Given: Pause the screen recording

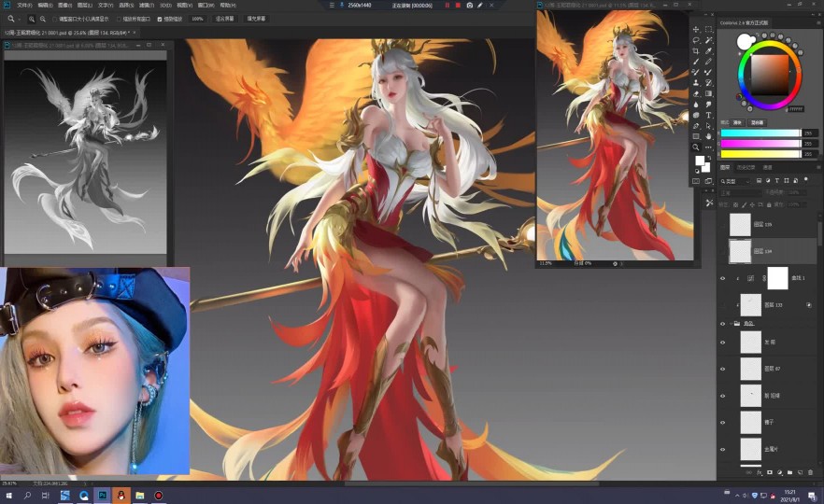Looking at the screenshot, I should pos(448,6).
